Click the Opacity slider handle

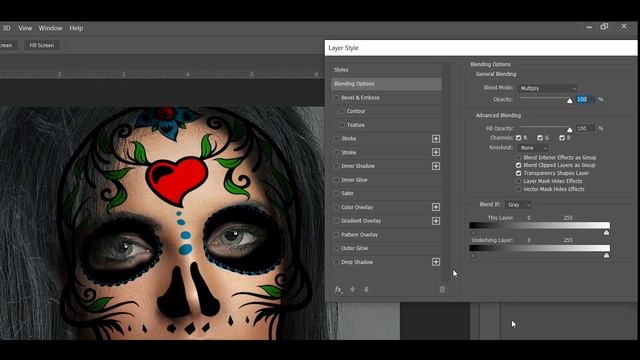(569, 100)
